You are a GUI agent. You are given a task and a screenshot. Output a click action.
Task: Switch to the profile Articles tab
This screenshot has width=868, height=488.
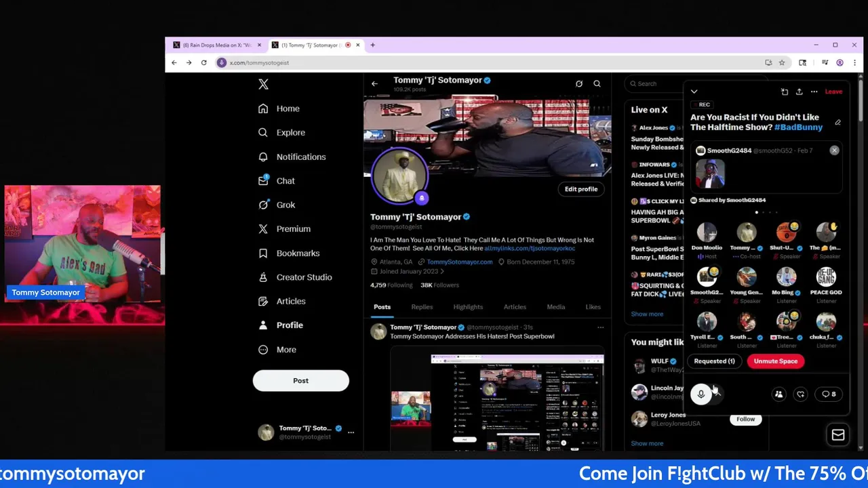click(515, 307)
